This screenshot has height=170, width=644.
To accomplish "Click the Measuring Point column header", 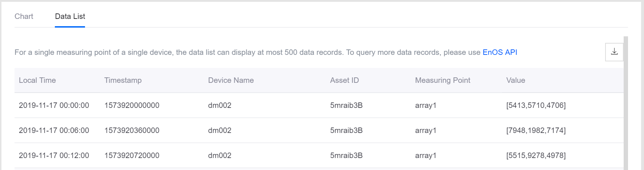I will click(442, 80).
